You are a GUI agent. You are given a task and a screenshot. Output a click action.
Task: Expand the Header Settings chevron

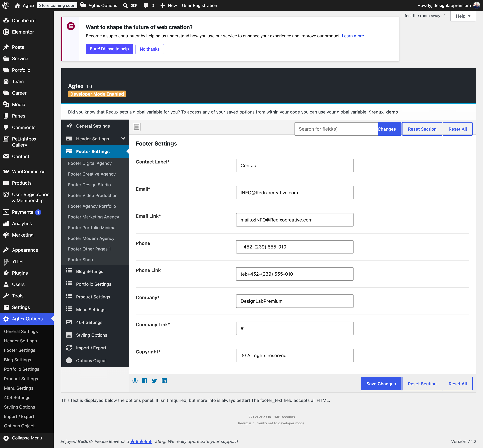coord(123,139)
